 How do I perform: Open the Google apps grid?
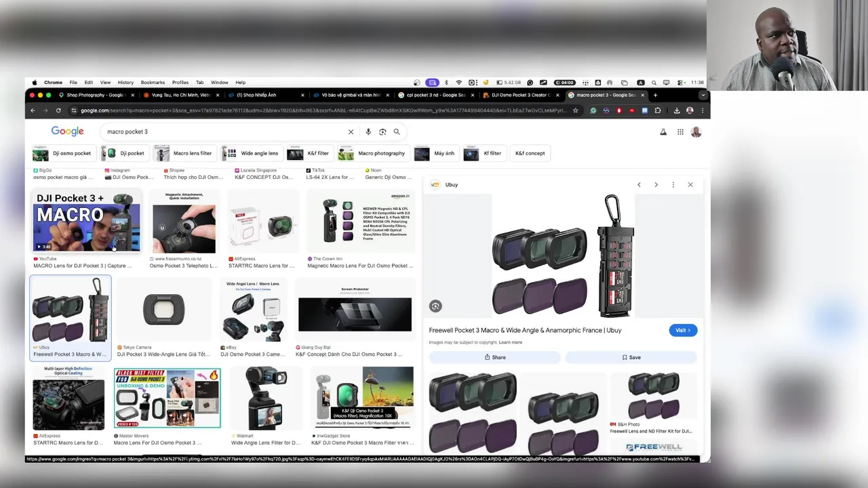coord(680,132)
